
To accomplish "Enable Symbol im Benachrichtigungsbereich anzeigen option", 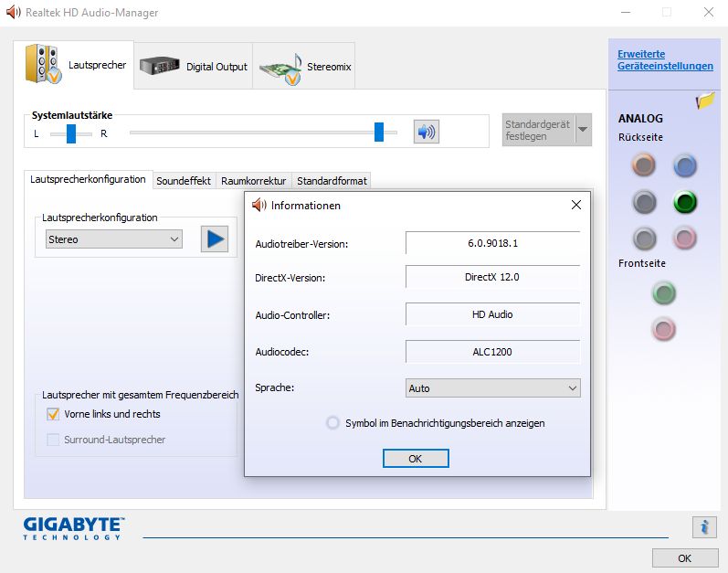I will tap(332, 422).
